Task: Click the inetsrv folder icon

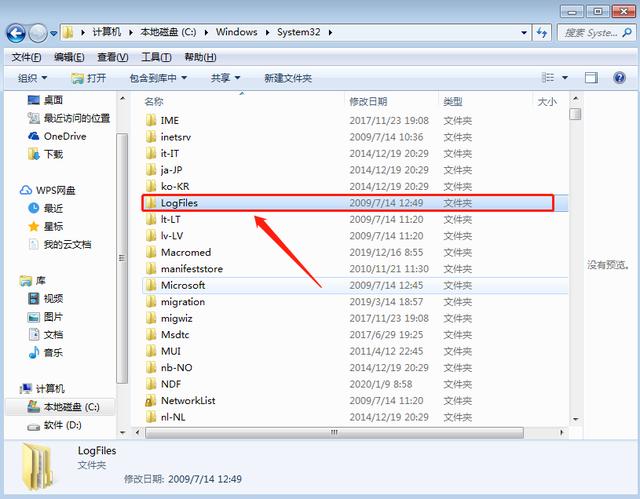Action: [151, 137]
